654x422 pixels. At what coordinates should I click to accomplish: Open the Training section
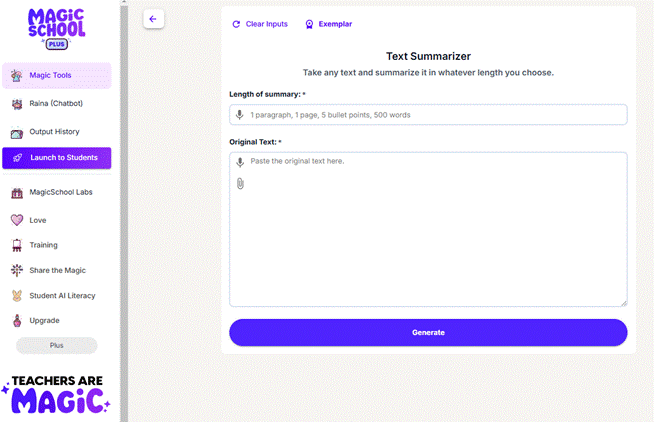tap(43, 245)
